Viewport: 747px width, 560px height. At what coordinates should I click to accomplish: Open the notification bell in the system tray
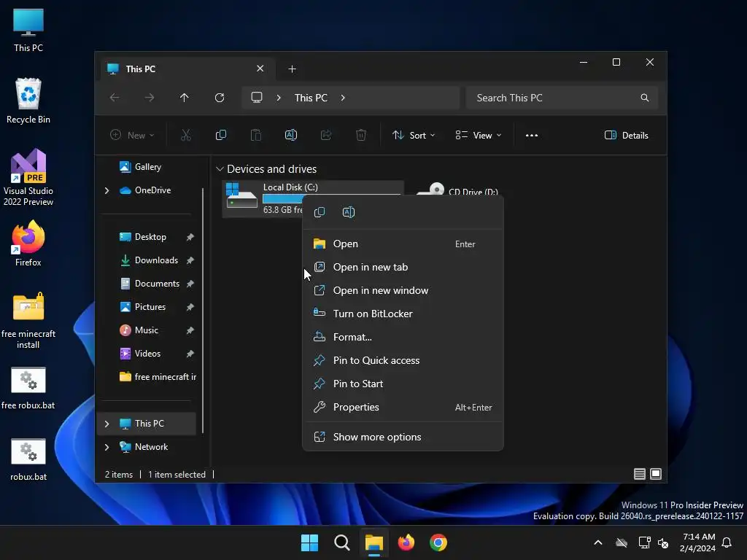(x=727, y=542)
